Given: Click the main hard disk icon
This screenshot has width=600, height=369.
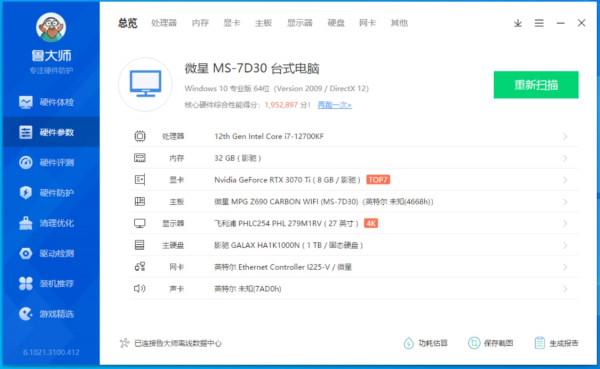Looking at the screenshot, I should coord(140,245).
